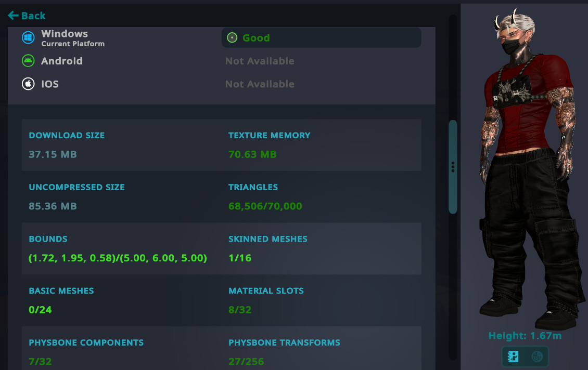Click the 'Android' platform name
Image resolution: width=588 pixels, height=370 pixels.
62,61
